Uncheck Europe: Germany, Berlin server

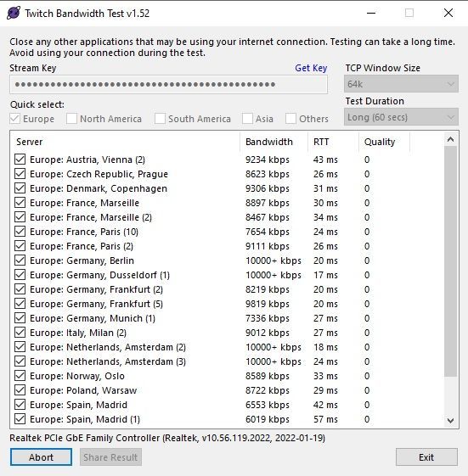20,260
